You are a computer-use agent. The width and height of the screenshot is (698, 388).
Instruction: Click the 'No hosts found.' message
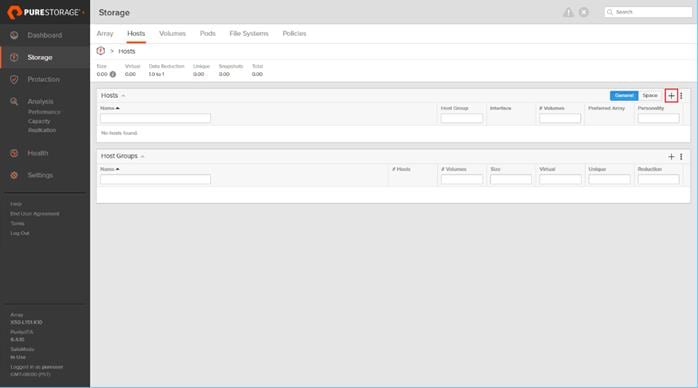tap(119, 133)
